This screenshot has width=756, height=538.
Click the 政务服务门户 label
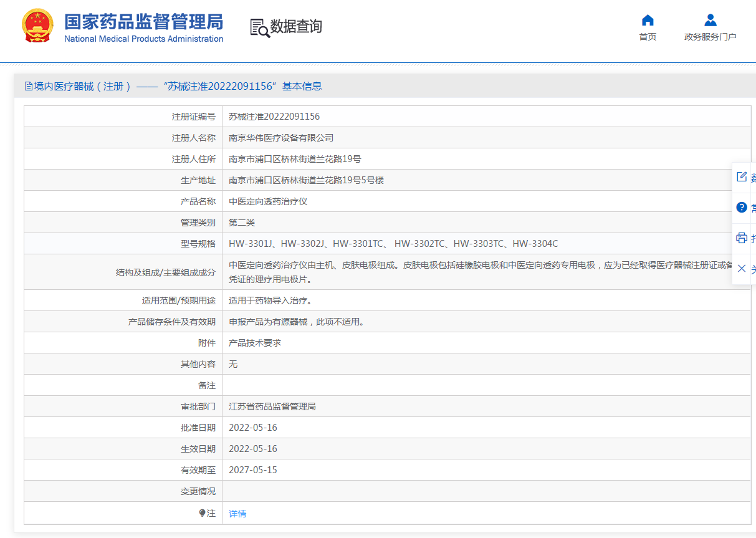click(711, 37)
